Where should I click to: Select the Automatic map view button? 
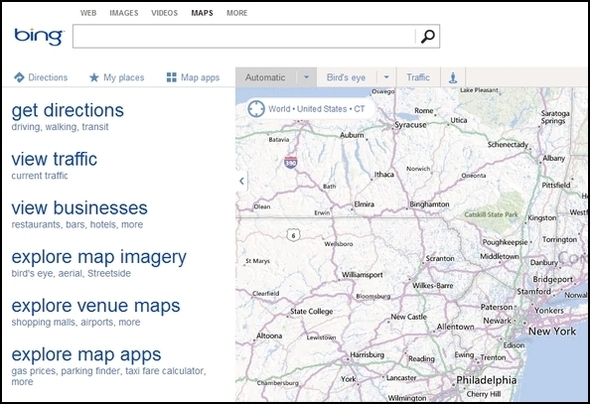(x=266, y=77)
